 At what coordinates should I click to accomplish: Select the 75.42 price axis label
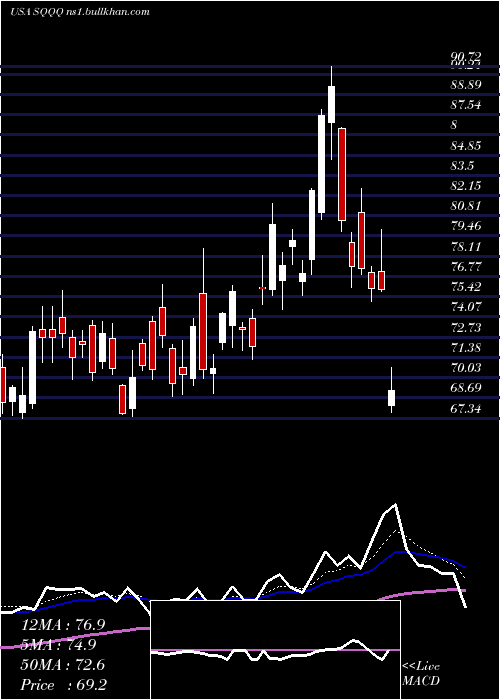click(466, 286)
